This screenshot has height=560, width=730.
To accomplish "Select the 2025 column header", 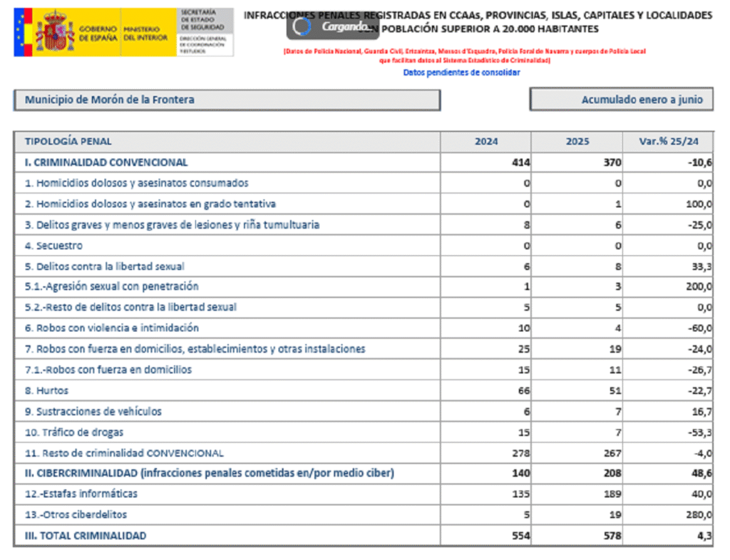I will click(x=577, y=141).
